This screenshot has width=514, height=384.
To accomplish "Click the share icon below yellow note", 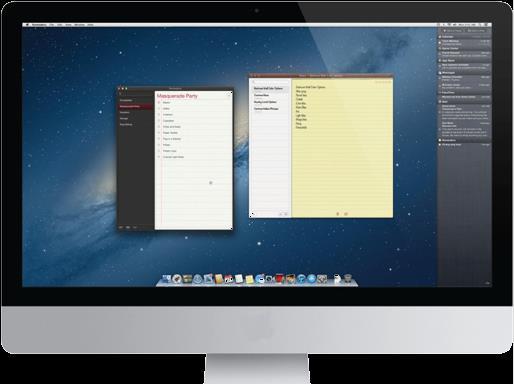I will [x=346, y=214].
